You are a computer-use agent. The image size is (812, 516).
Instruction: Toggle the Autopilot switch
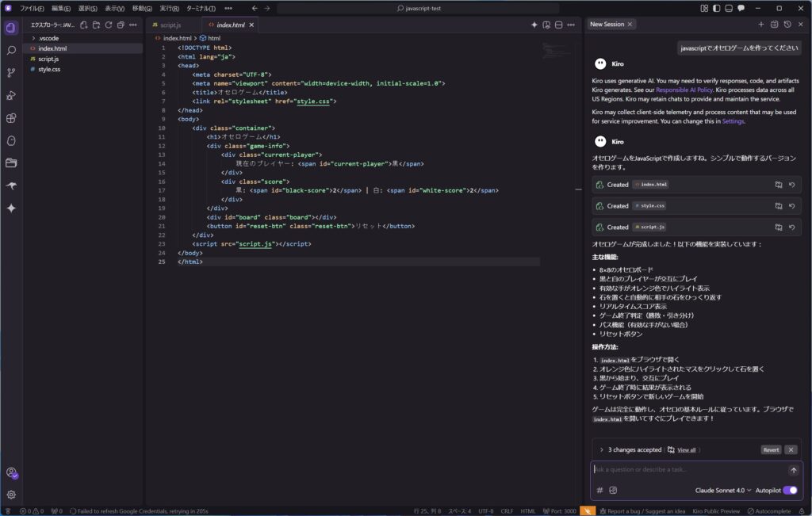(x=791, y=490)
